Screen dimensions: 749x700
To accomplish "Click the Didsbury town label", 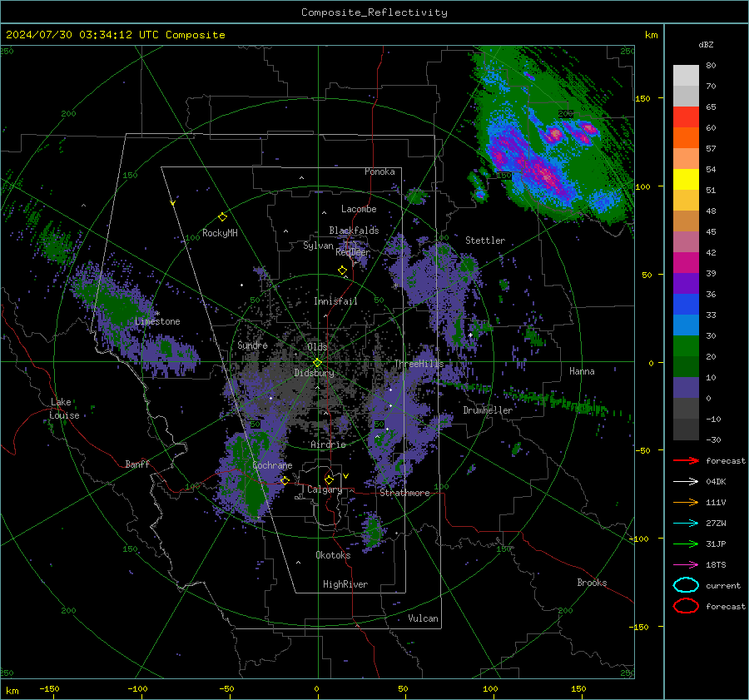I will point(314,373).
